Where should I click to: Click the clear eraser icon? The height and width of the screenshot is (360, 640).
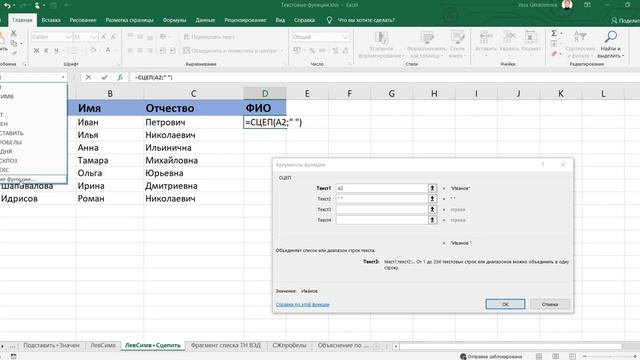(x=554, y=53)
